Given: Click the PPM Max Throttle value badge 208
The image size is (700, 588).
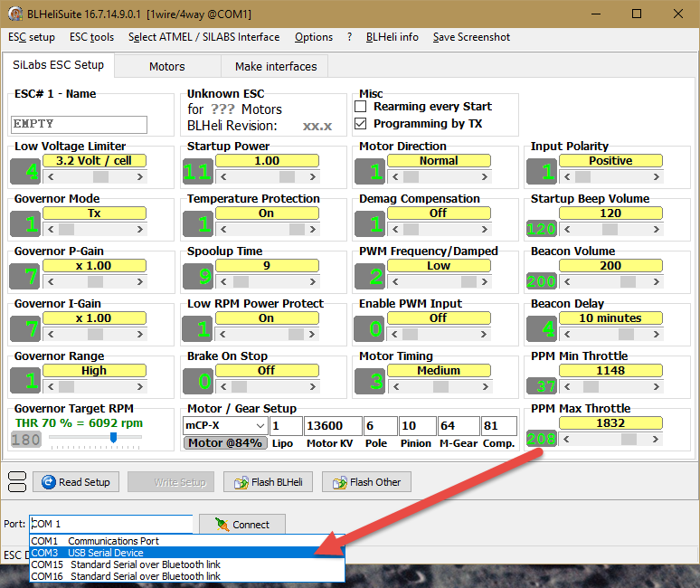Looking at the screenshot, I should tap(542, 439).
